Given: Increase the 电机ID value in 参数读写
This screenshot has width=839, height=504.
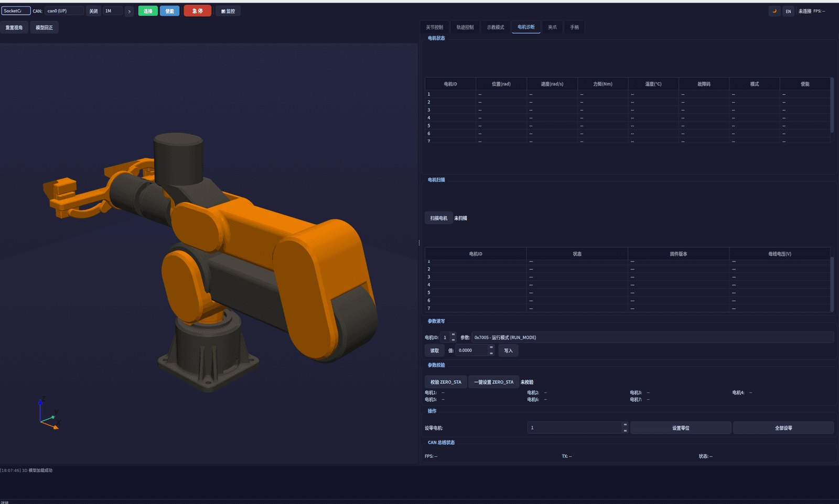Looking at the screenshot, I should click(x=454, y=335).
